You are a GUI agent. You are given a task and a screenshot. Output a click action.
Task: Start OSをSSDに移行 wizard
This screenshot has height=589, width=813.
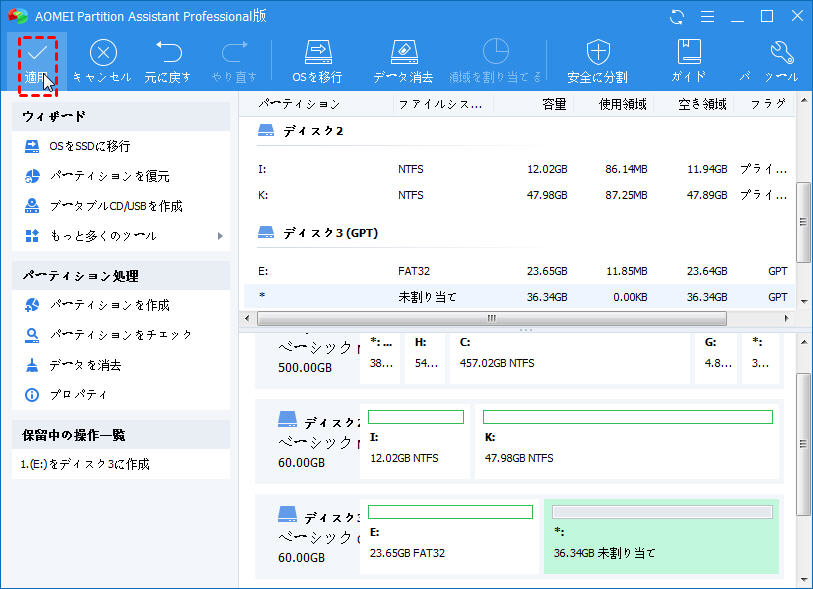[x=121, y=146]
